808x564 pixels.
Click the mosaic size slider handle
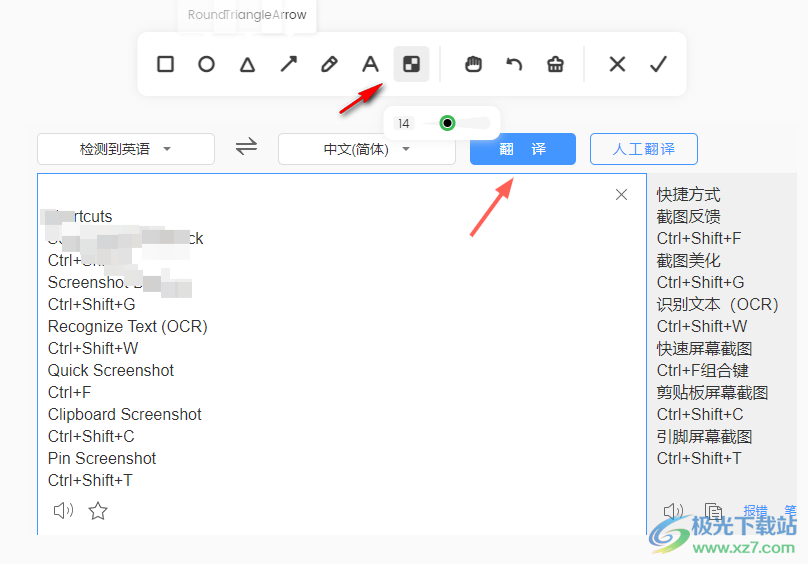coord(447,123)
